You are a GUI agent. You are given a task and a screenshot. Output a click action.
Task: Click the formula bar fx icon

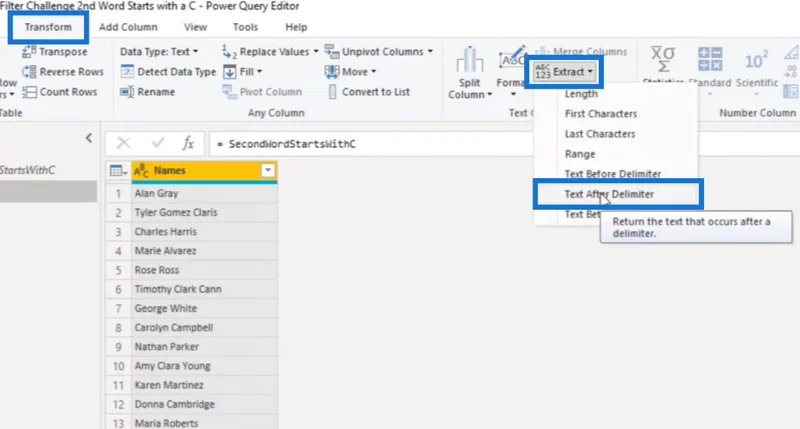click(x=188, y=143)
